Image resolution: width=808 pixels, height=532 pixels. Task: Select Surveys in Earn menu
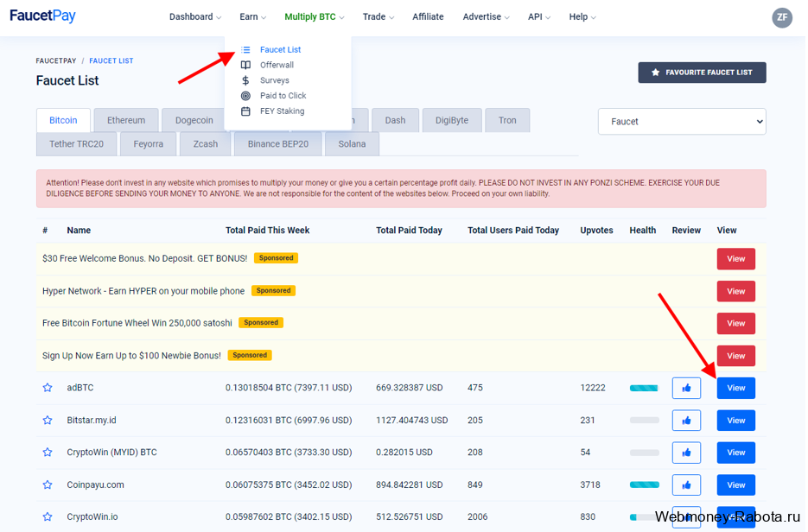[275, 80]
